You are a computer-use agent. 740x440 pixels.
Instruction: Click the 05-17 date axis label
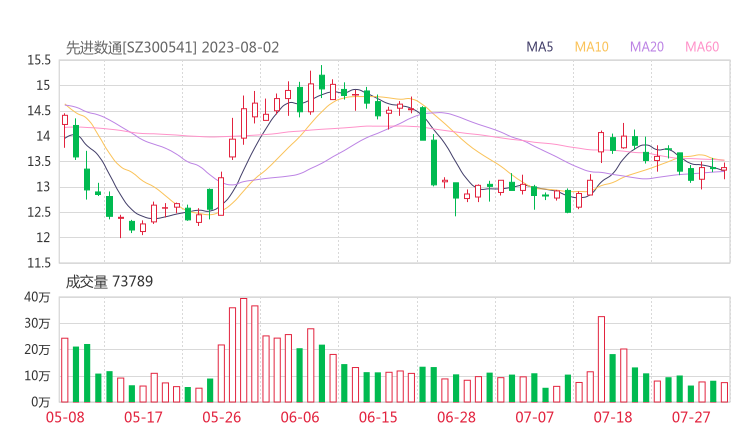click(143, 417)
